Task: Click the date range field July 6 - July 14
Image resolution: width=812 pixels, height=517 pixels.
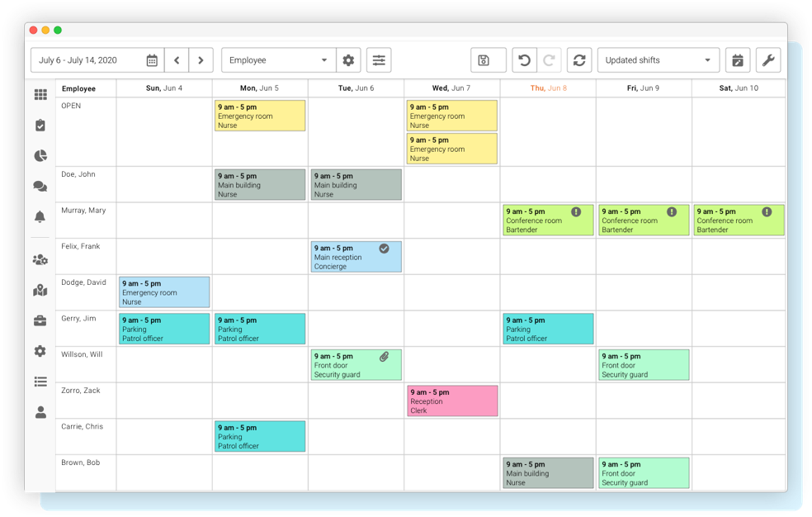Action: pos(97,60)
